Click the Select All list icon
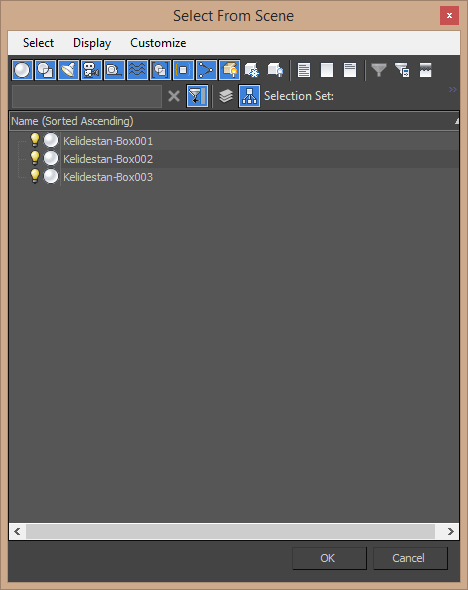The image size is (468, 590). (x=304, y=70)
